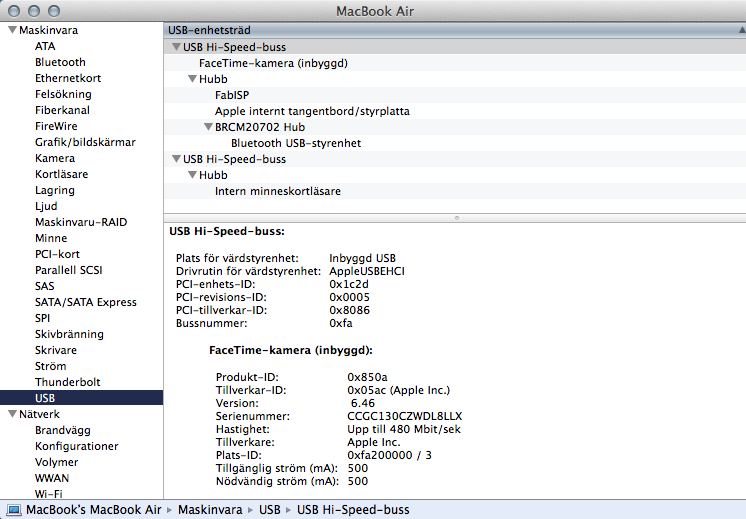Select Wi-Fi under Nätverk

49,494
